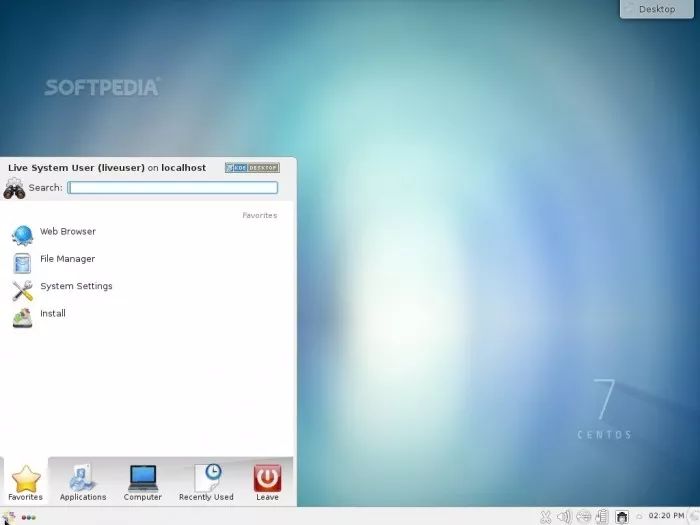Open the volume speaker tray icon
This screenshot has width=700, height=525.
[564, 517]
